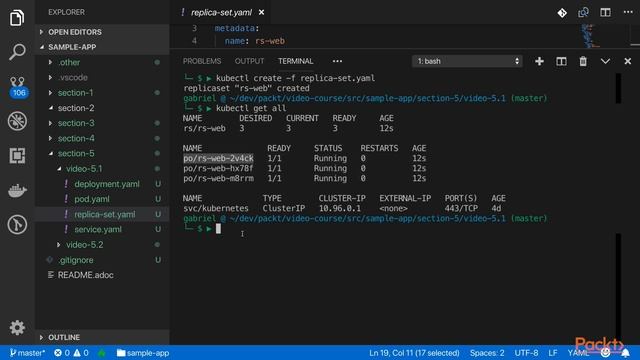The image size is (640, 360).
Task: Kill the terminal with trash icon
Action: (x=583, y=61)
